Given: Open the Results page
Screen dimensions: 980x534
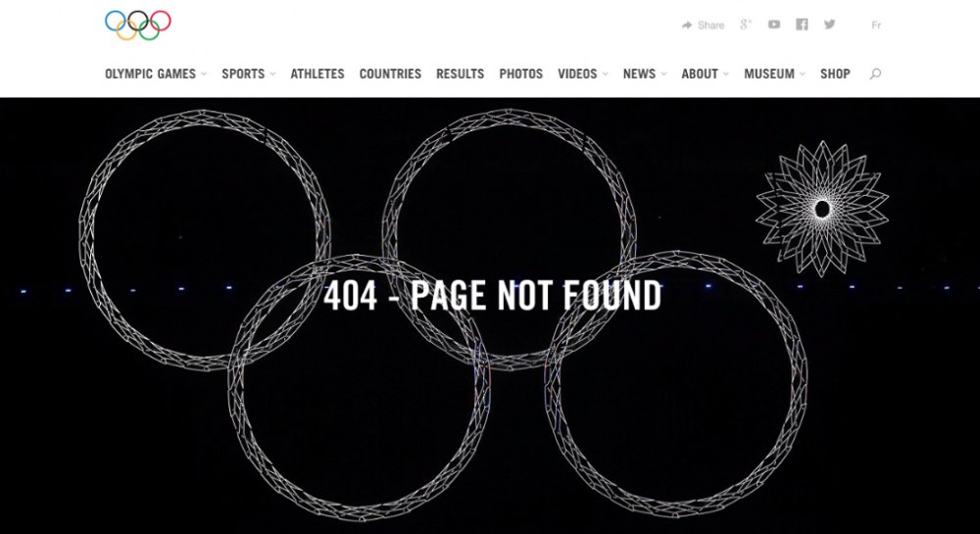Looking at the screenshot, I should point(460,73).
